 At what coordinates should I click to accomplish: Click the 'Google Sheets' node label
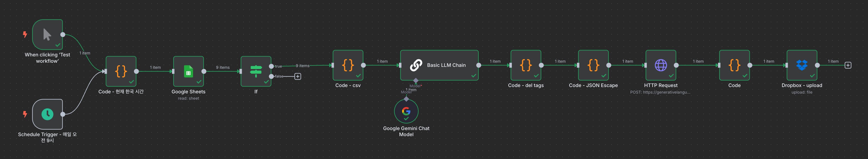point(188,92)
